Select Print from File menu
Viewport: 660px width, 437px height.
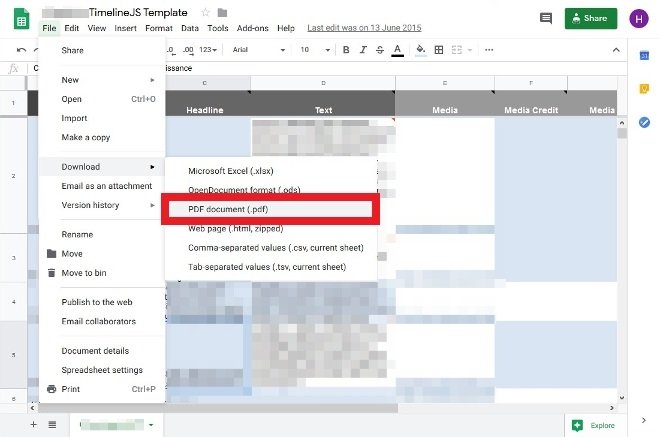[101, 389]
